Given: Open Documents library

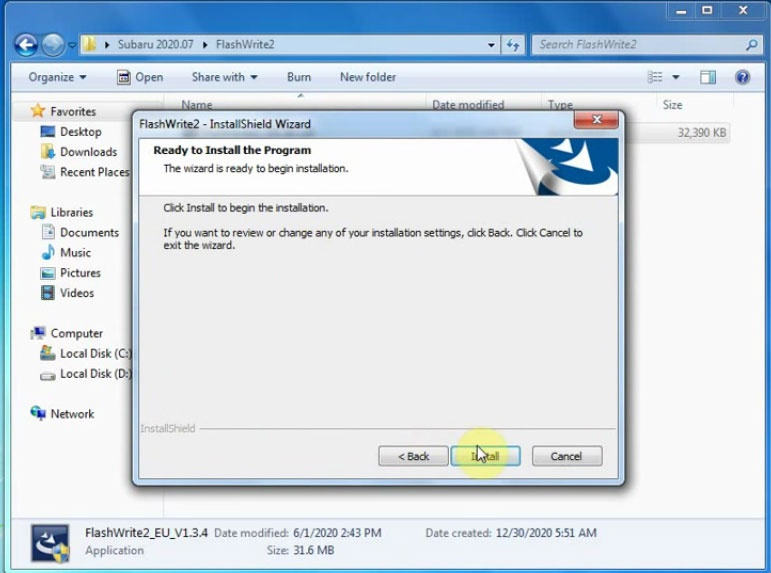Looking at the screenshot, I should click(x=89, y=233).
